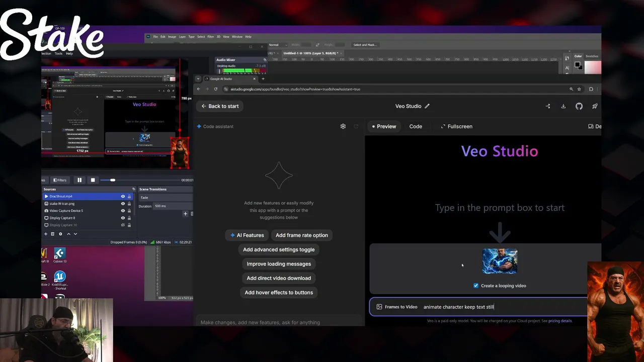644x362 pixels.
Task: Open Cubase 13 desktop shortcut
Action: tap(60, 256)
